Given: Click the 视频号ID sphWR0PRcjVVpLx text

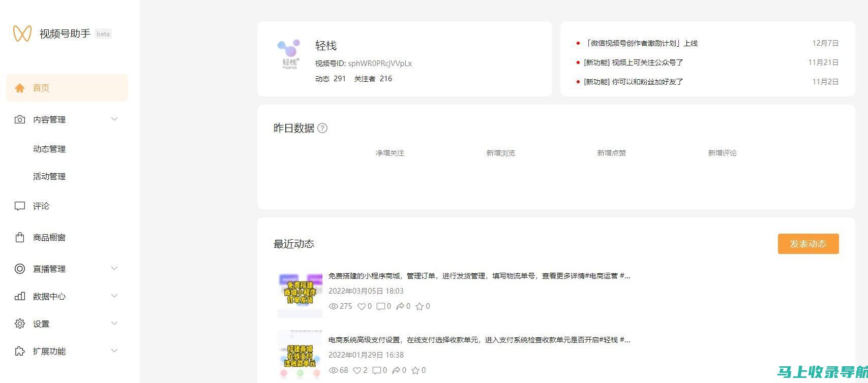Looking at the screenshot, I should coord(364,63).
